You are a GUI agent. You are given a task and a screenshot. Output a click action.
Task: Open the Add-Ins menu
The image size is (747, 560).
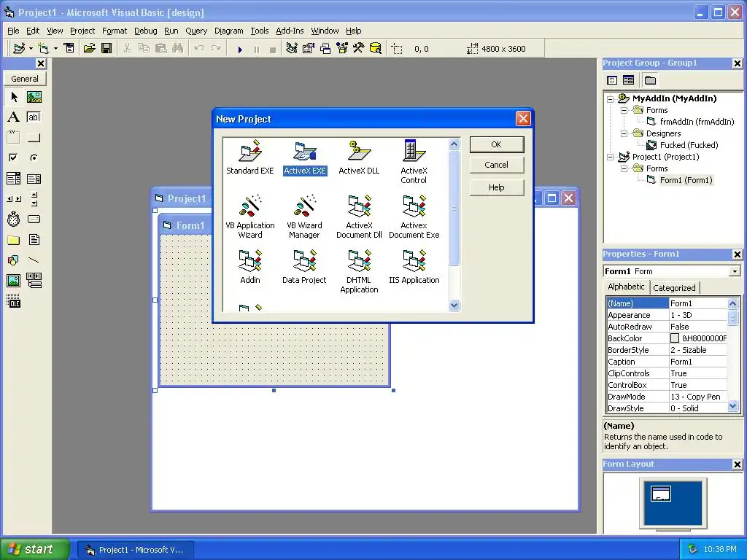tap(290, 31)
